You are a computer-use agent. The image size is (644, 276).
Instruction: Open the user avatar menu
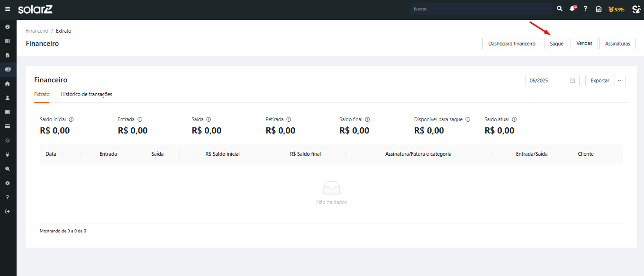coord(636,9)
